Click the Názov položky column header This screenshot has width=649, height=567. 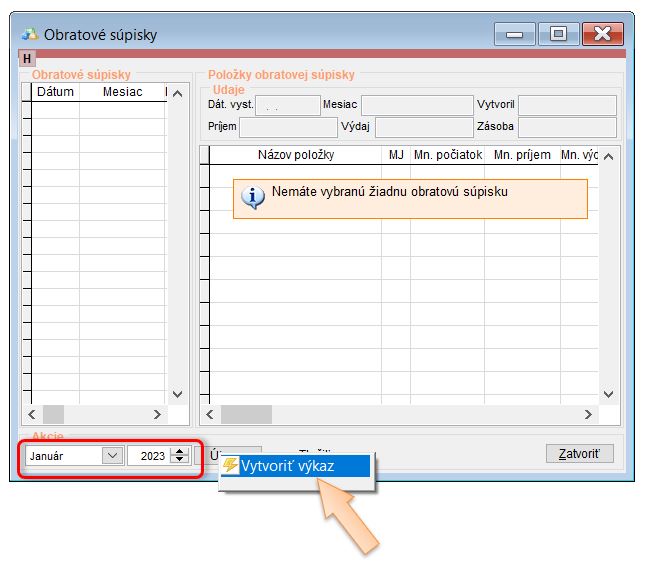(295, 155)
